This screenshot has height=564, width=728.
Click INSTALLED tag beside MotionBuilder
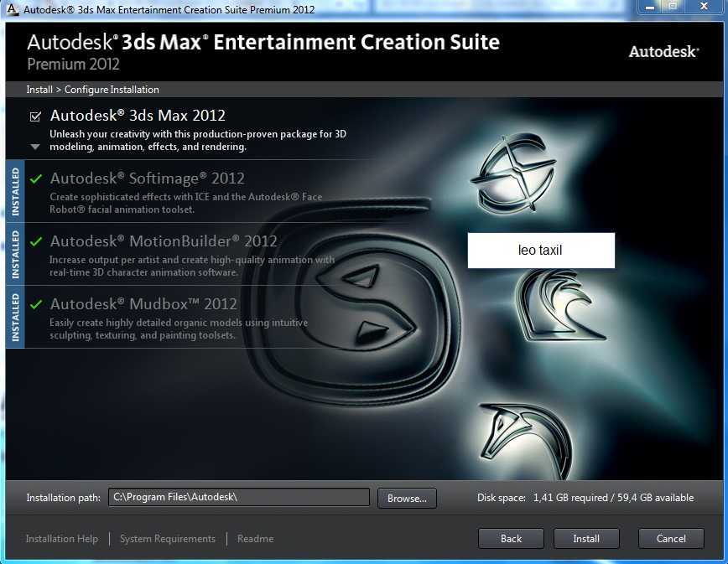point(15,254)
